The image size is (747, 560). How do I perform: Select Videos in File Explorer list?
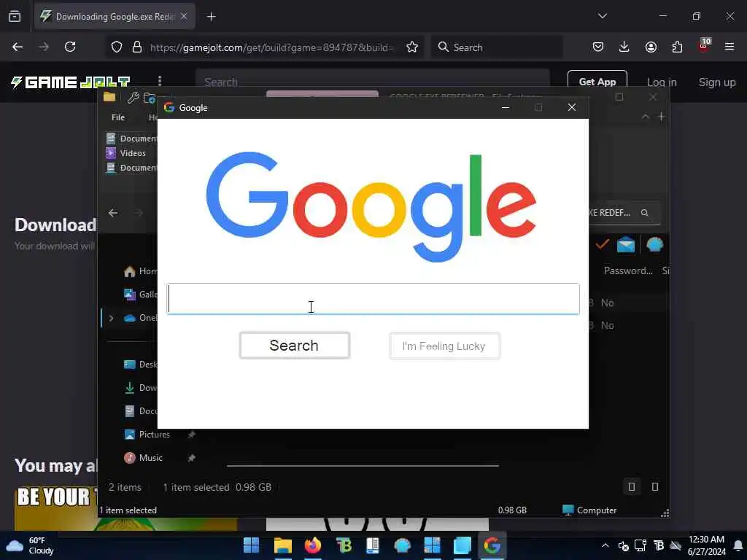pos(126,153)
